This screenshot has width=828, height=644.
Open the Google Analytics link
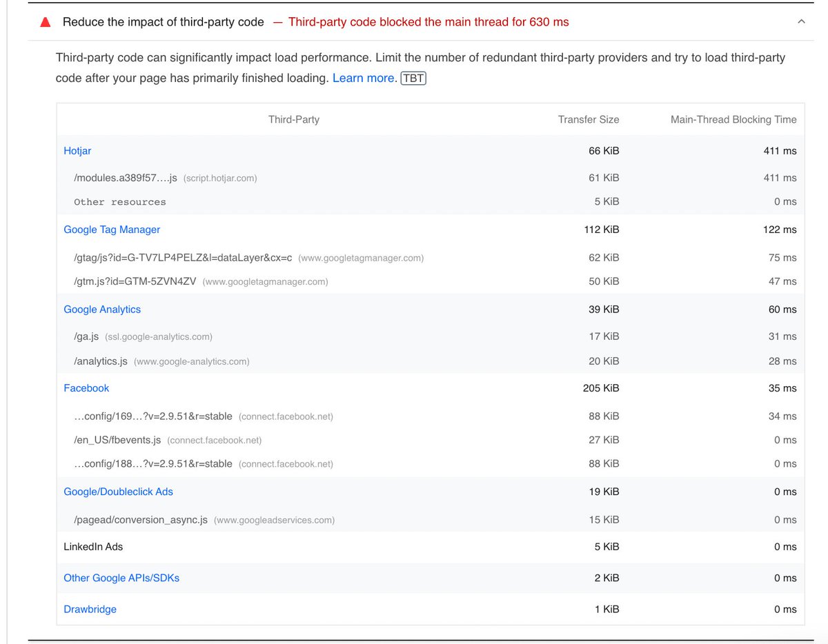click(102, 309)
